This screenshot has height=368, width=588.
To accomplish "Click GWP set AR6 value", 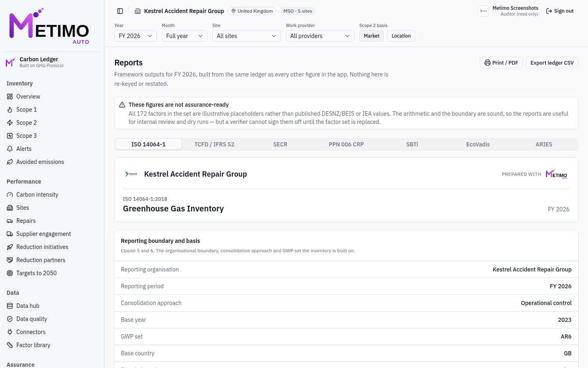I will coord(566,337).
